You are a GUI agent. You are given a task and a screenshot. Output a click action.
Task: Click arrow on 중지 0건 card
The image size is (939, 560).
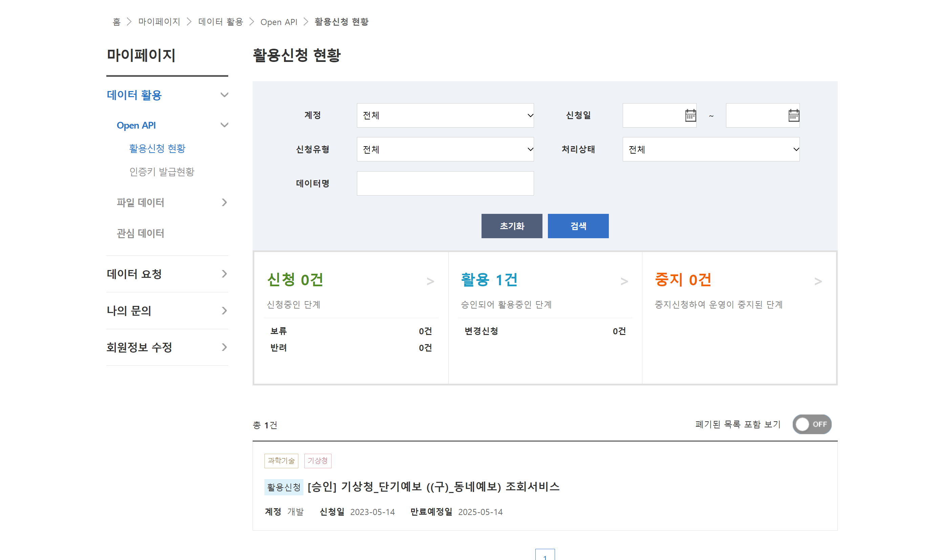pos(818,281)
